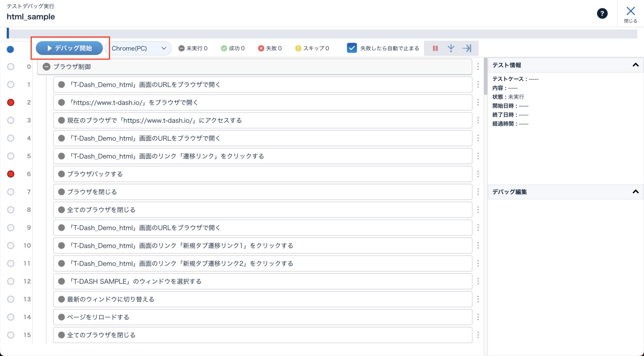Uncheck 失敗したら自動で止まる checkbox

[x=352, y=48]
